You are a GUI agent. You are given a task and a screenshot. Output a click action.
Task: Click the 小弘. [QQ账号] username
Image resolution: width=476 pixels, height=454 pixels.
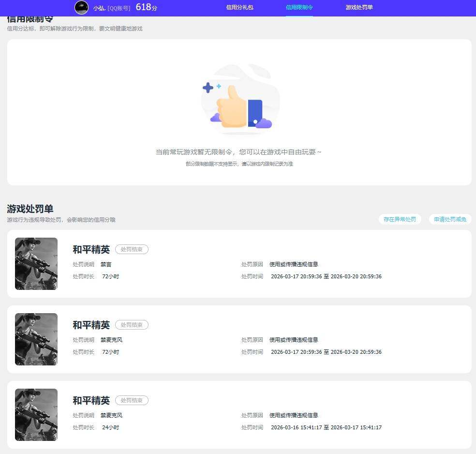coord(112,8)
